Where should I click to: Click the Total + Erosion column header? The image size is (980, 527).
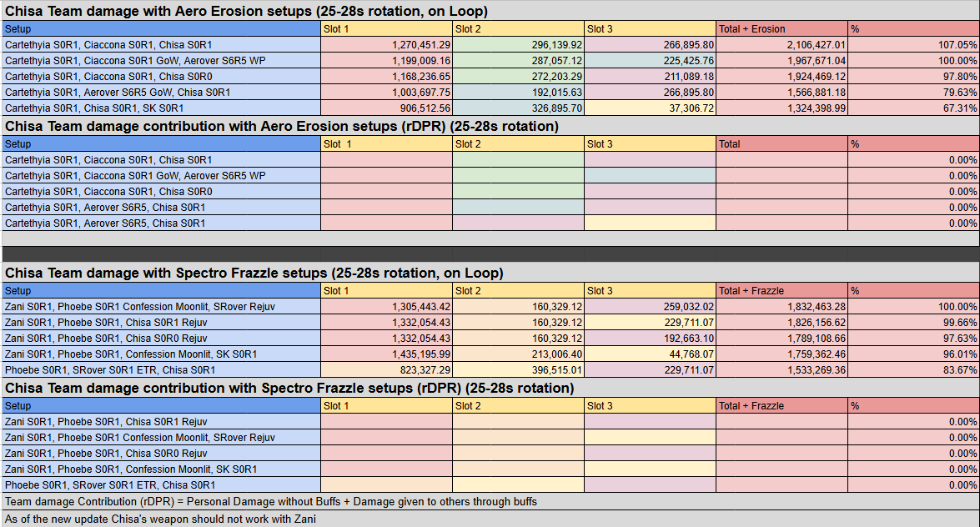click(x=781, y=28)
